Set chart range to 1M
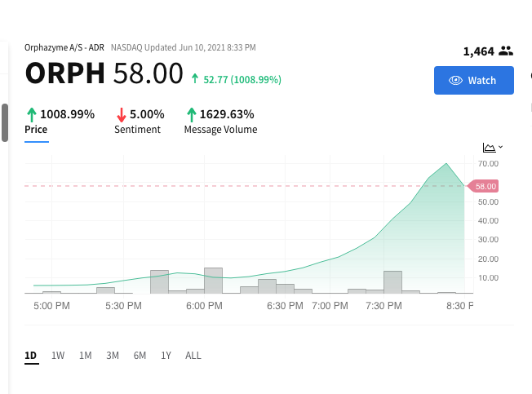 [x=85, y=356]
